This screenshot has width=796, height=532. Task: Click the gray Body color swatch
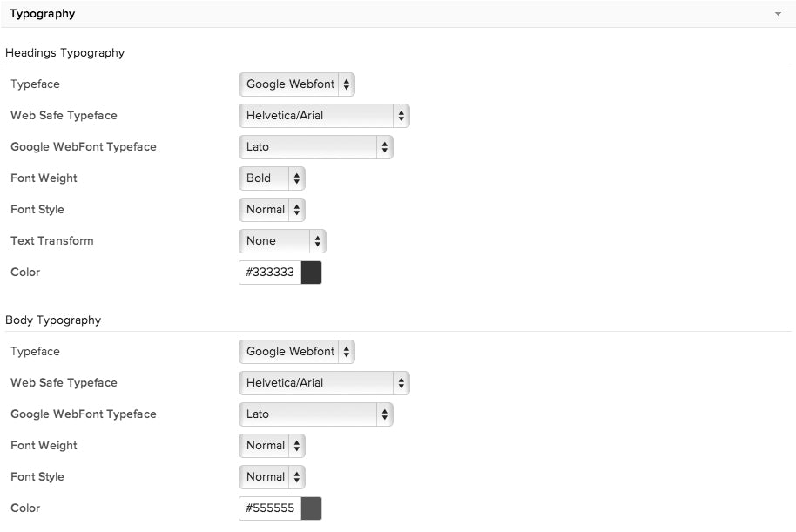(311, 508)
